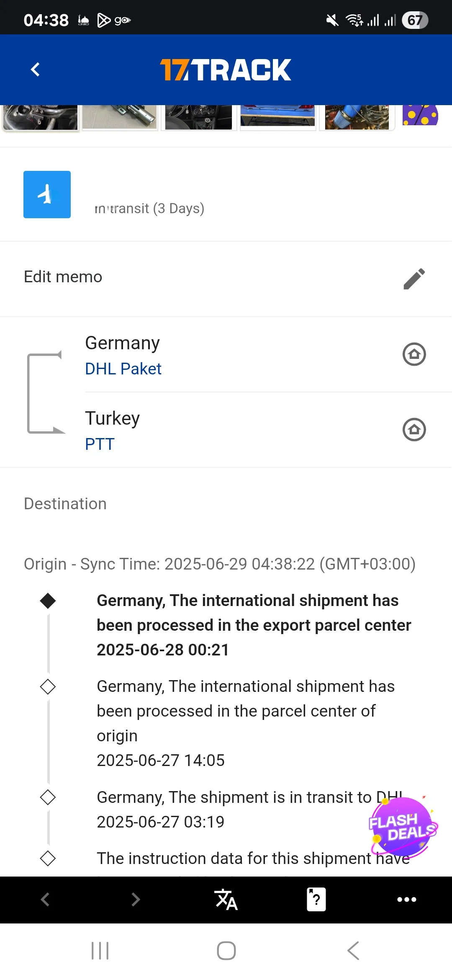
Task: Open the three-dot more options menu
Action: [406, 900]
